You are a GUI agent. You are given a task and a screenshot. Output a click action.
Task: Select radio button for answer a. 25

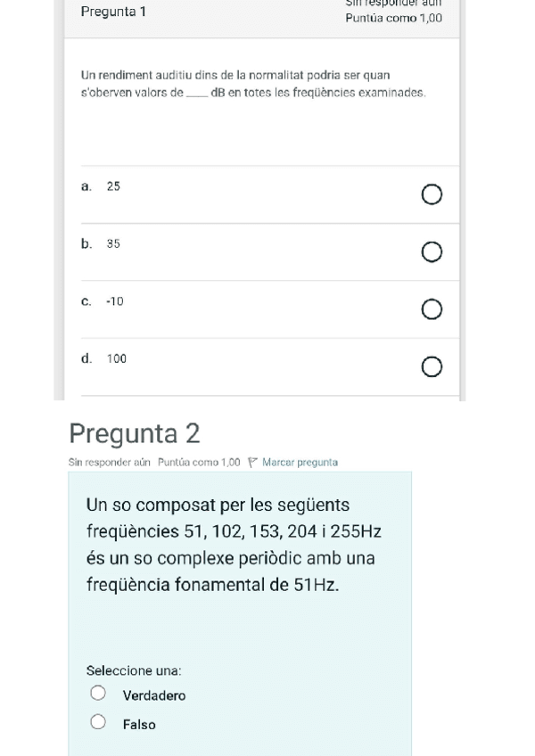(x=432, y=193)
